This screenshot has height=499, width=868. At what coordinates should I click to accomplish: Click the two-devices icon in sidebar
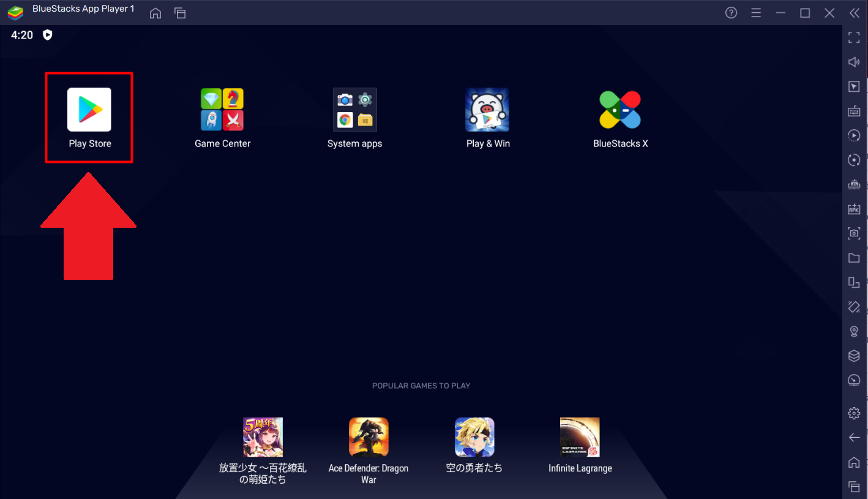tap(854, 282)
